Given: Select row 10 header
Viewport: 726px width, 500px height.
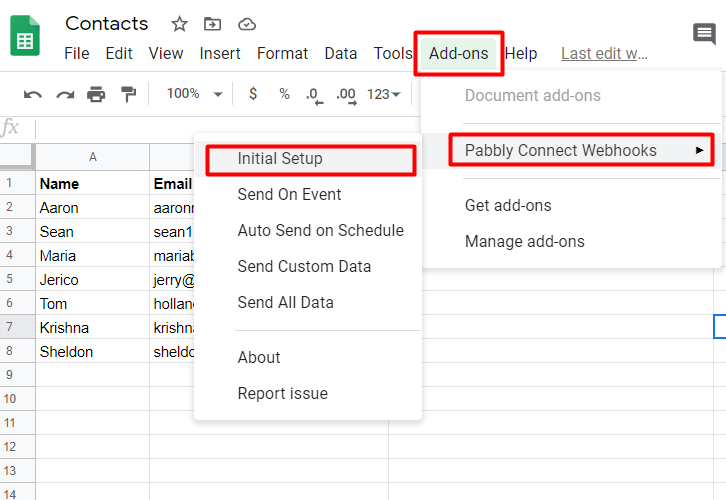Looking at the screenshot, I should (17, 399).
